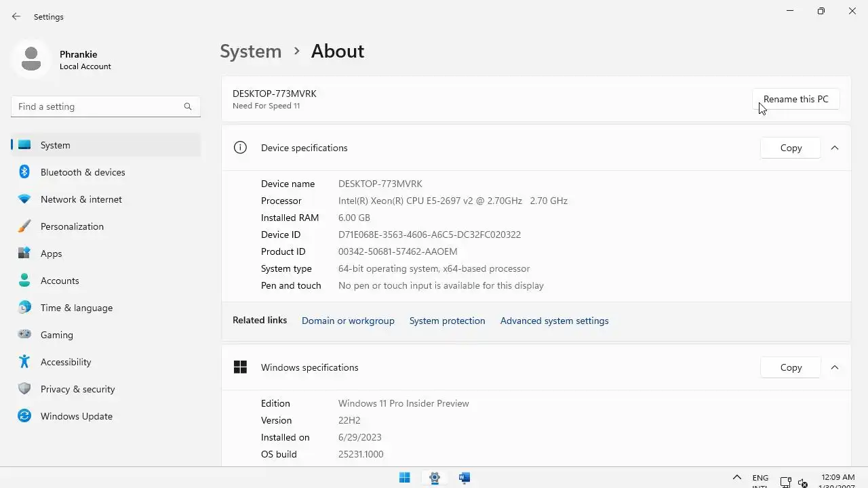This screenshot has width=868, height=488.
Task: Open the Apps settings page
Action: point(51,253)
